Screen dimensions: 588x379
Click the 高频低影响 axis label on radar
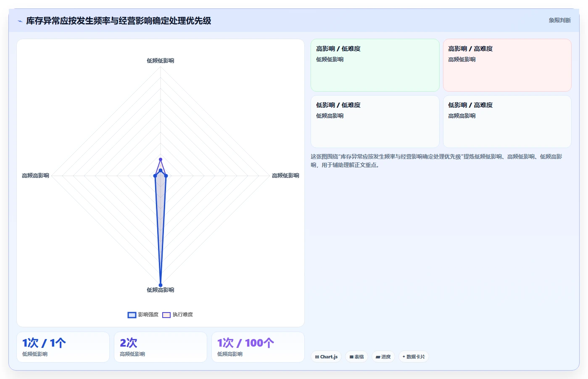(x=285, y=175)
